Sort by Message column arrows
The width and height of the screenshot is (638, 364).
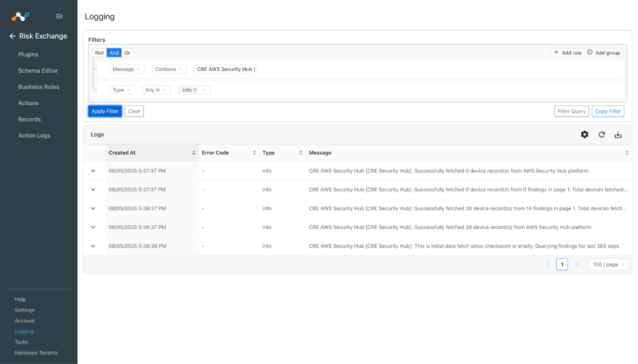[x=627, y=152]
